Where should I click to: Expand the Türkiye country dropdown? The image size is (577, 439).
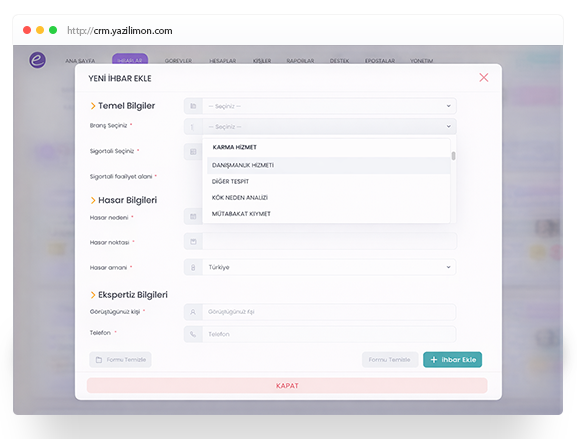coord(448,267)
